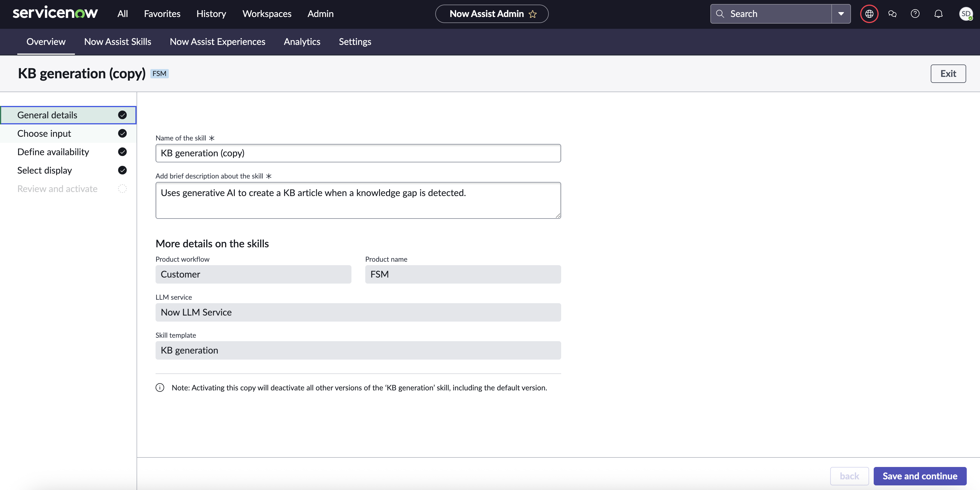980x490 pixels.
Task: Switch to the Settings tab
Action: click(355, 41)
